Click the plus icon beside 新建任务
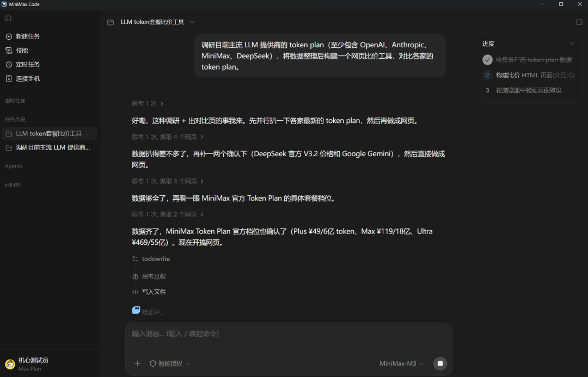588x377 pixels. (9, 36)
